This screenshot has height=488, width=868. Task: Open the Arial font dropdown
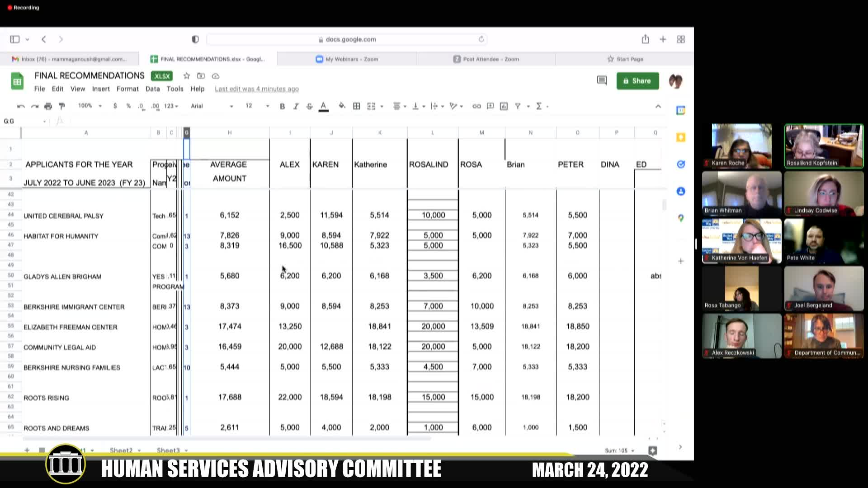(x=212, y=106)
